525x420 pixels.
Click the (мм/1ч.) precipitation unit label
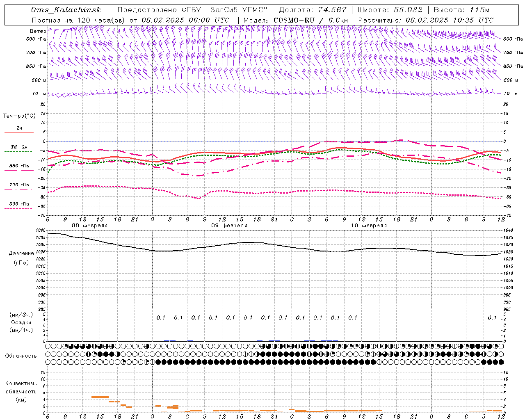pos(21,330)
